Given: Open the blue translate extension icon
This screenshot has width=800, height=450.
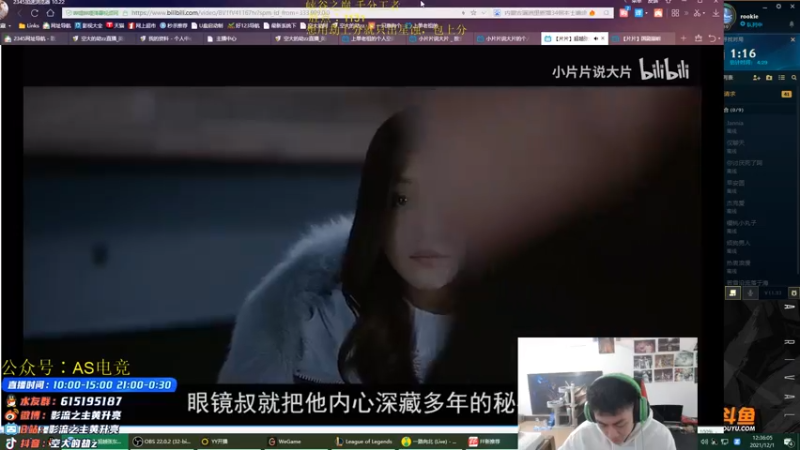Looking at the screenshot, I should (x=639, y=13).
